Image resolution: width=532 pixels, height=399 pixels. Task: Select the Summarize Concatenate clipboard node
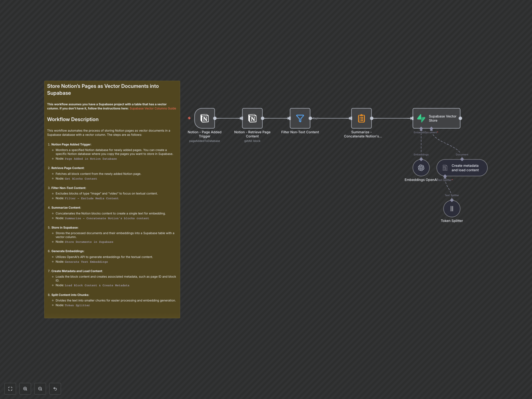point(361,118)
